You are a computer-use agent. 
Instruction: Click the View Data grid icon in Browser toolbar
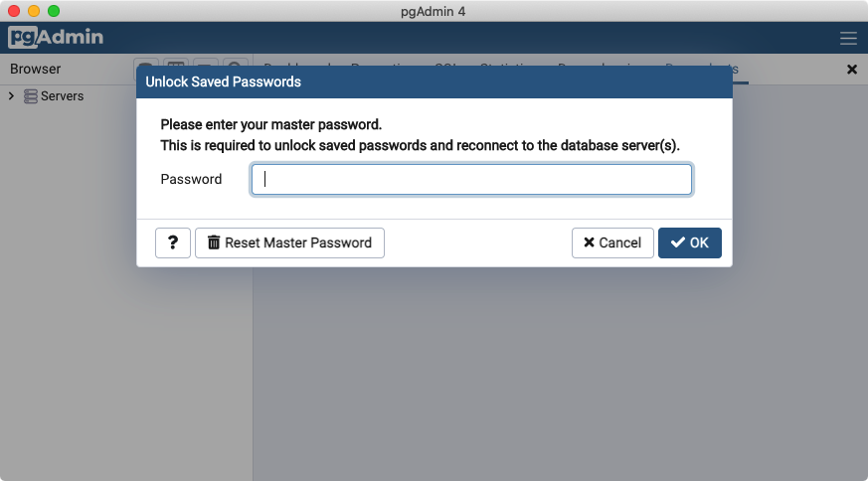pyautogui.click(x=175, y=66)
